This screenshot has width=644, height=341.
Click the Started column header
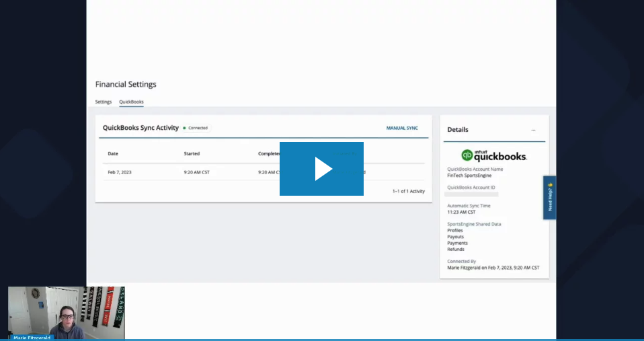pos(192,153)
